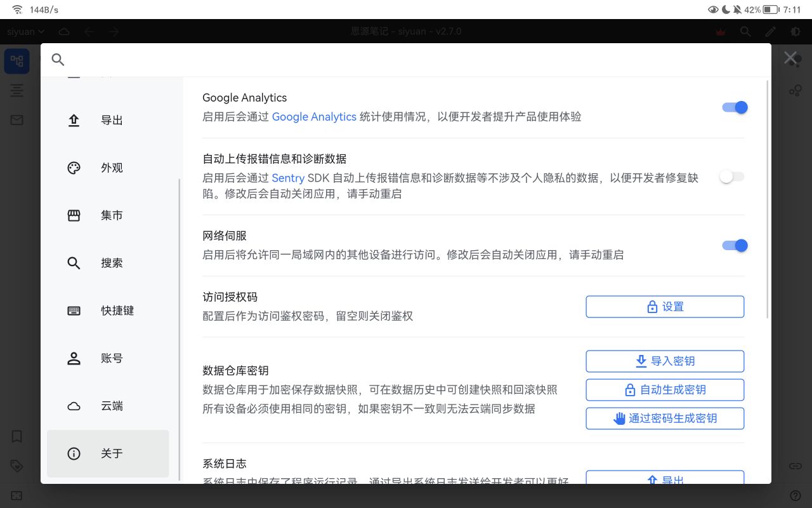Screen dimensions: 812x508
Task: Click the eye comfort status icon
Action: point(714,10)
